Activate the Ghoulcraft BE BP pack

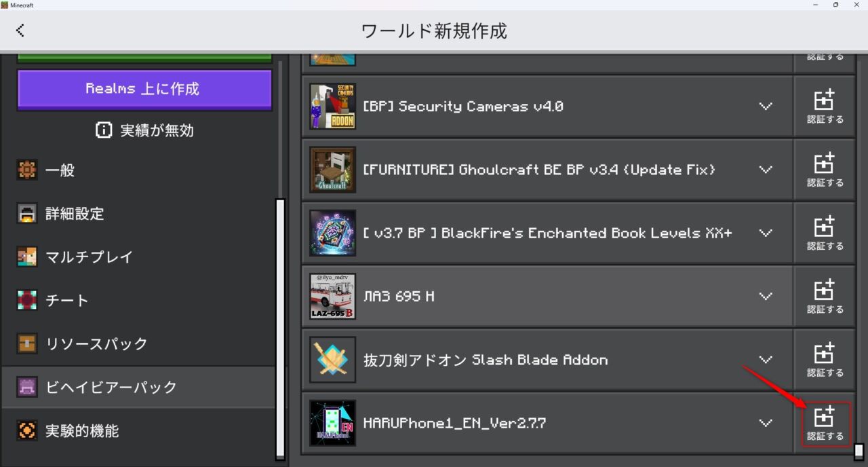825,170
